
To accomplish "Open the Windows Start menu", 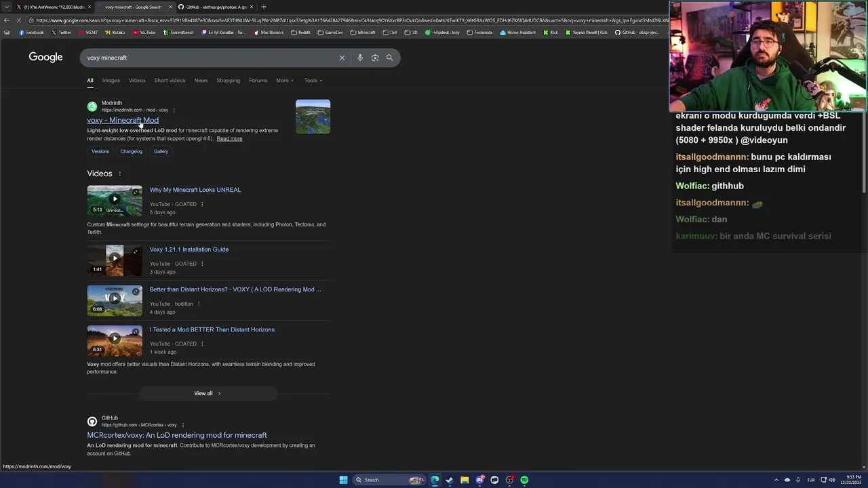I will 344,480.
